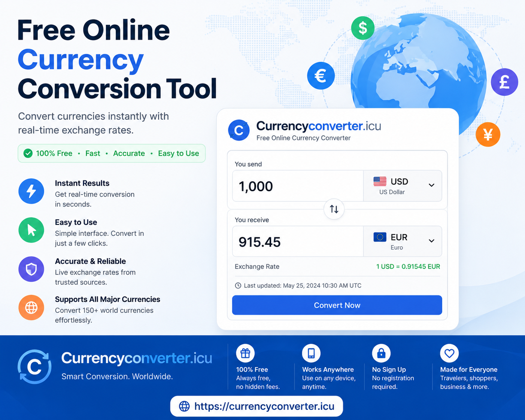
Task: Click the 'Easy to Use' feature heading
Action: [76, 222]
